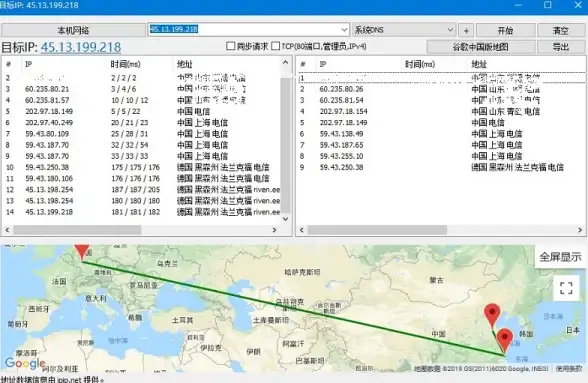Click the red marker over Germany on the map
The image size is (588, 383).
[x=82, y=252]
